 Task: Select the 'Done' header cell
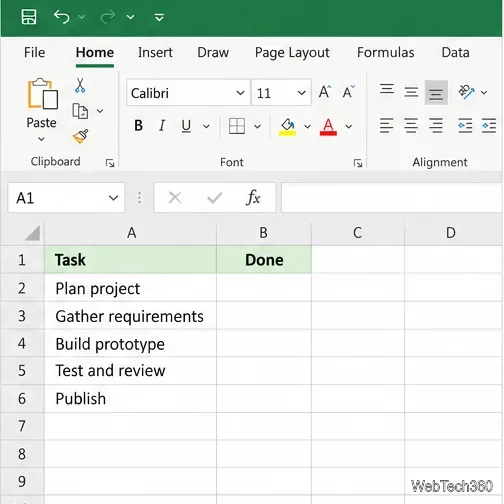[264, 260]
